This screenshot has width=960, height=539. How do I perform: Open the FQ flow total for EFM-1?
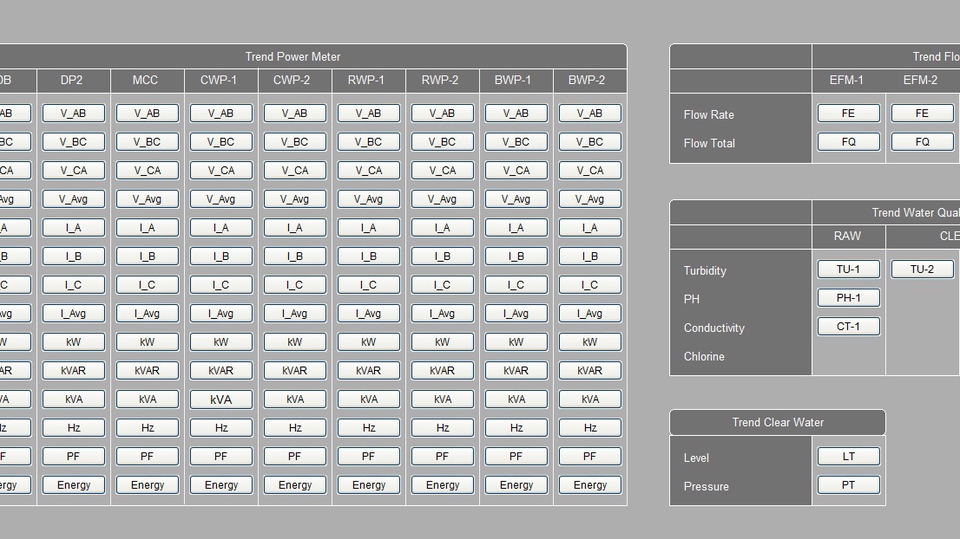(848, 142)
